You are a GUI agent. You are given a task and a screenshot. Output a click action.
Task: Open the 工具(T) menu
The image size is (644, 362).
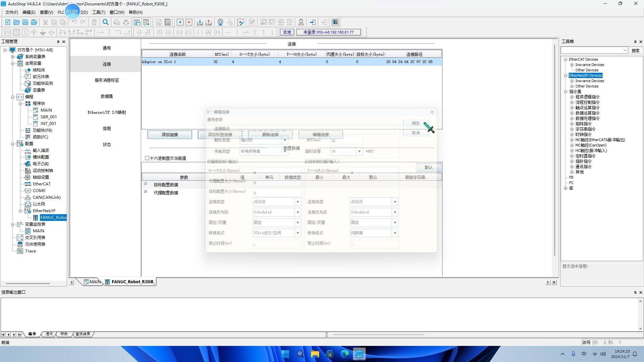[99, 12]
